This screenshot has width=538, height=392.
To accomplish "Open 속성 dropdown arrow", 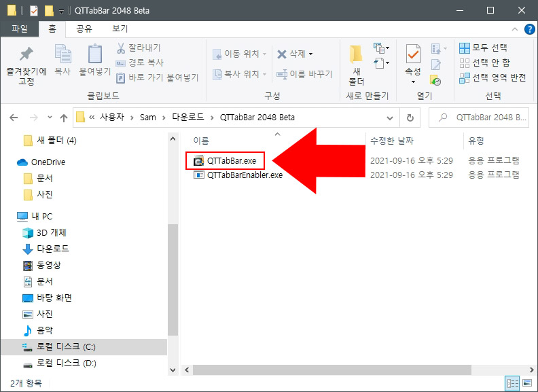I will [413, 82].
